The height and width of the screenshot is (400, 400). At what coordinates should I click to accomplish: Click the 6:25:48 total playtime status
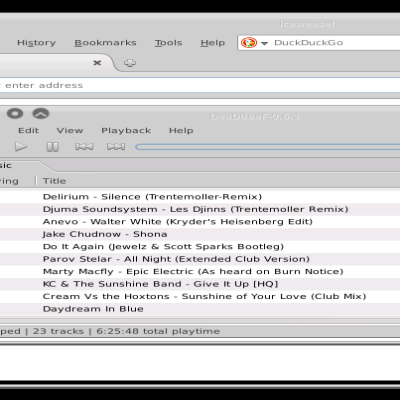pyautogui.click(x=158, y=331)
